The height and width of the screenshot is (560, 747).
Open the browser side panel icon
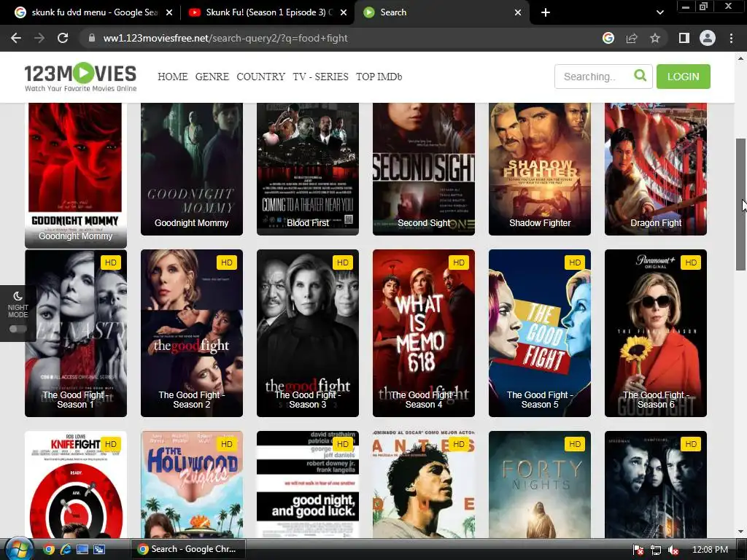click(684, 38)
